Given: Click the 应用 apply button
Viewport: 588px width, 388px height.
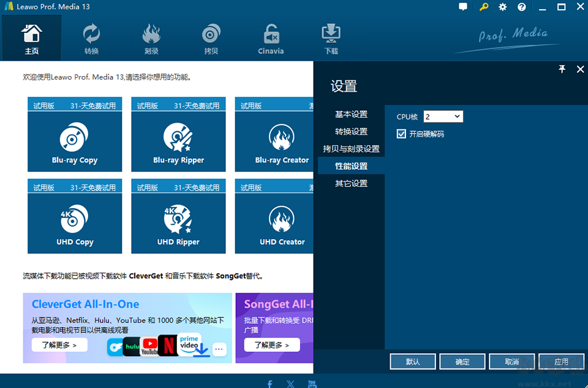Looking at the screenshot, I should pos(562,362).
